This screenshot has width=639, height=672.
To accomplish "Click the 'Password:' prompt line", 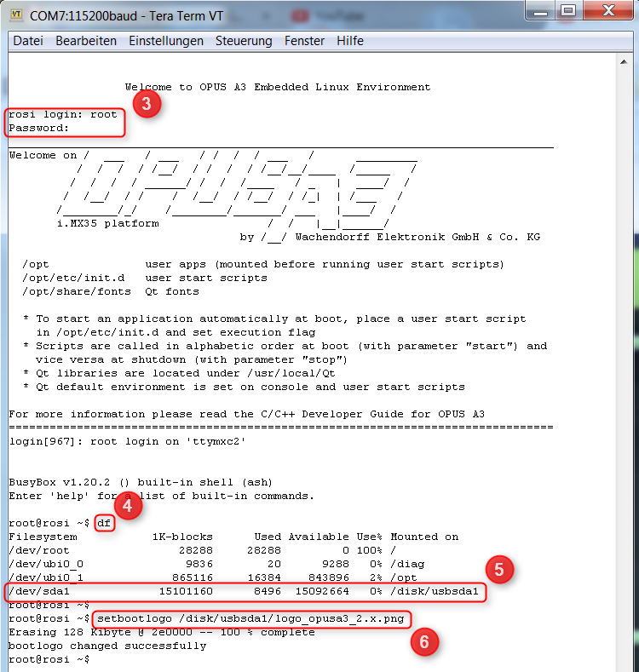I will (38, 128).
